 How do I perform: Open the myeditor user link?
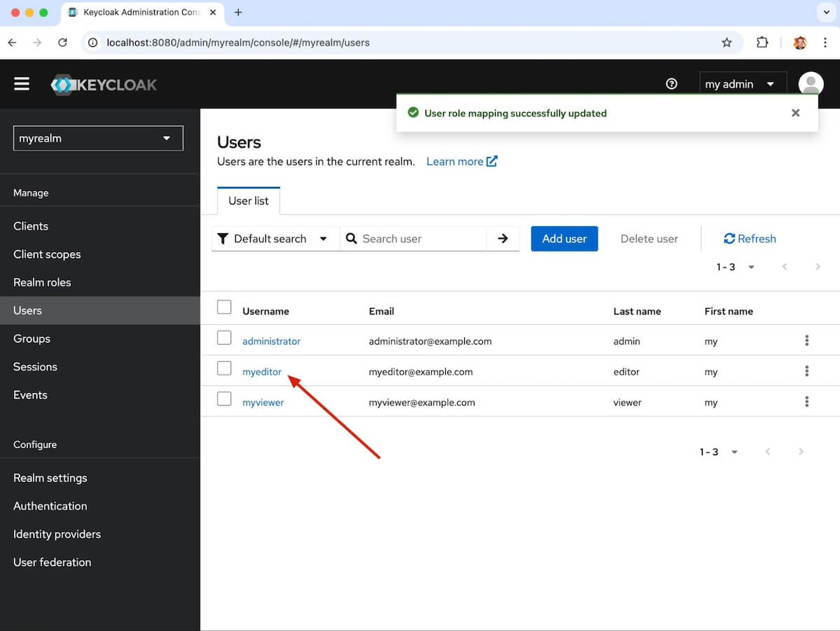tap(262, 372)
